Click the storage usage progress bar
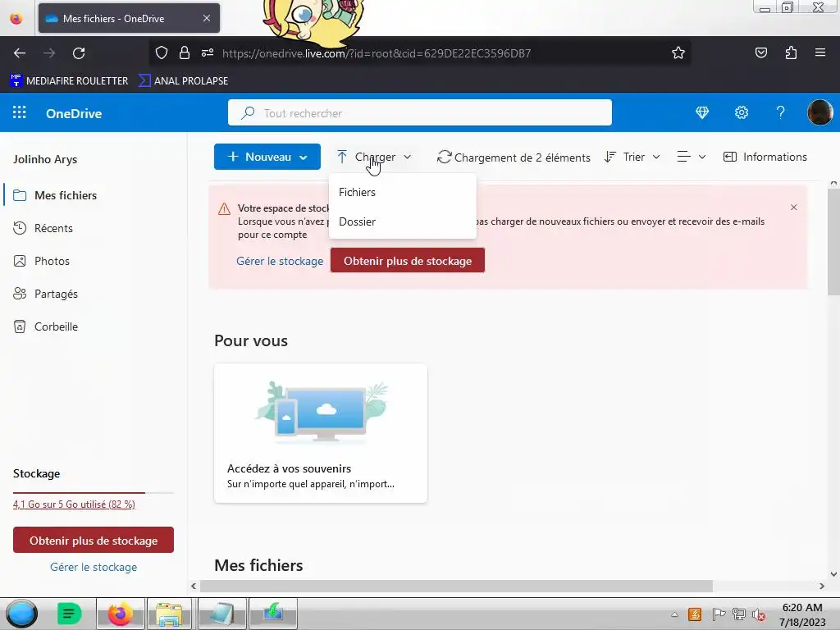Image resolution: width=840 pixels, height=630 pixels. [94, 492]
